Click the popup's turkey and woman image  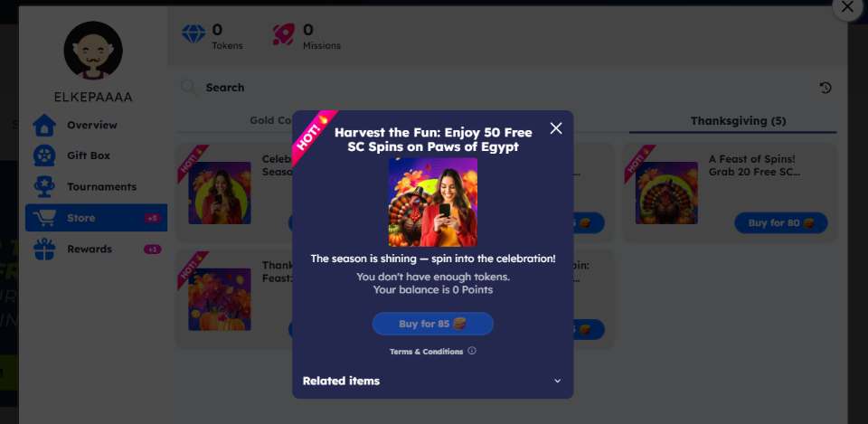coord(433,202)
